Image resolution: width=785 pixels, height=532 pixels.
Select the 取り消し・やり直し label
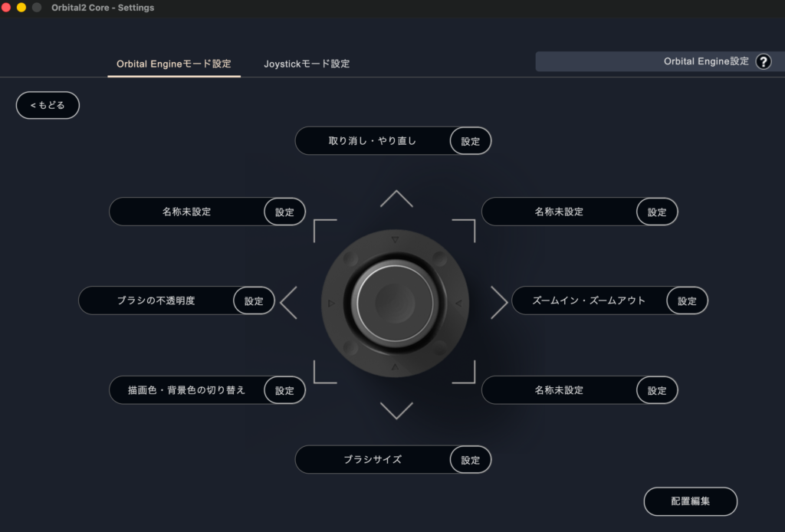point(373,141)
